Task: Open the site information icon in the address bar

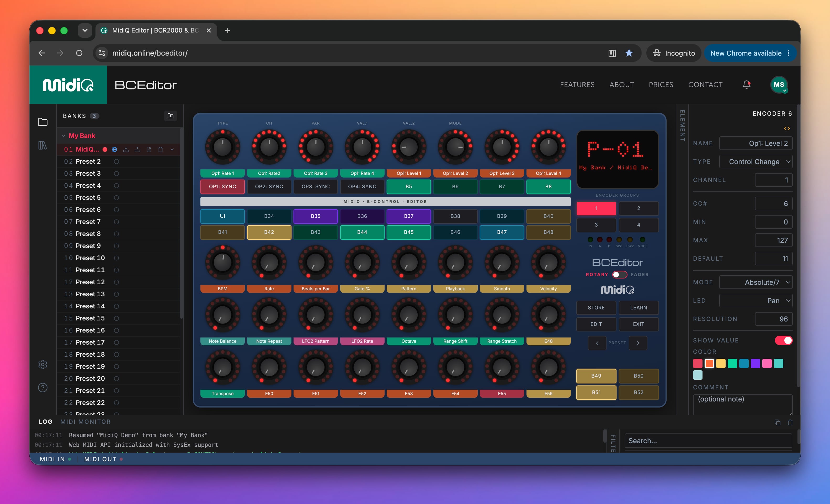Action: click(x=102, y=53)
